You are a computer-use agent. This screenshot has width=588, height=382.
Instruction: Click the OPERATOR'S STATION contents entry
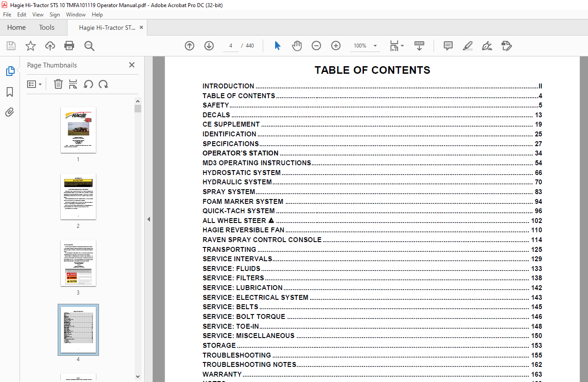pyautogui.click(x=372, y=153)
